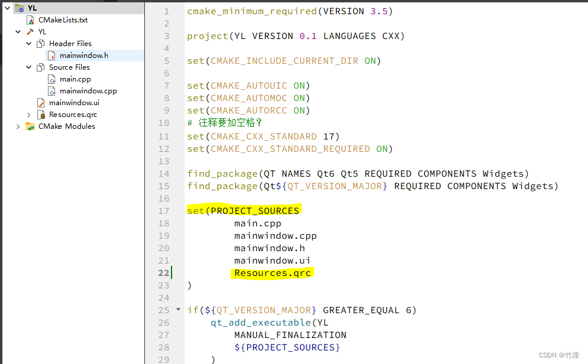Click the YL project folder icon
The width and height of the screenshot is (588, 364).
pyautogui.click(x=20, y=8)
